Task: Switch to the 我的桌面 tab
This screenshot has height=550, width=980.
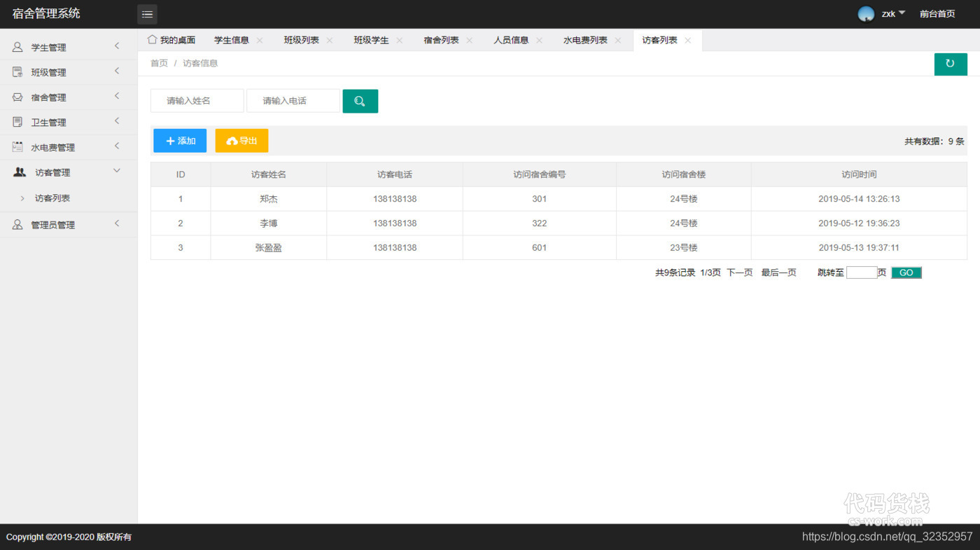Action: [178, 41]
